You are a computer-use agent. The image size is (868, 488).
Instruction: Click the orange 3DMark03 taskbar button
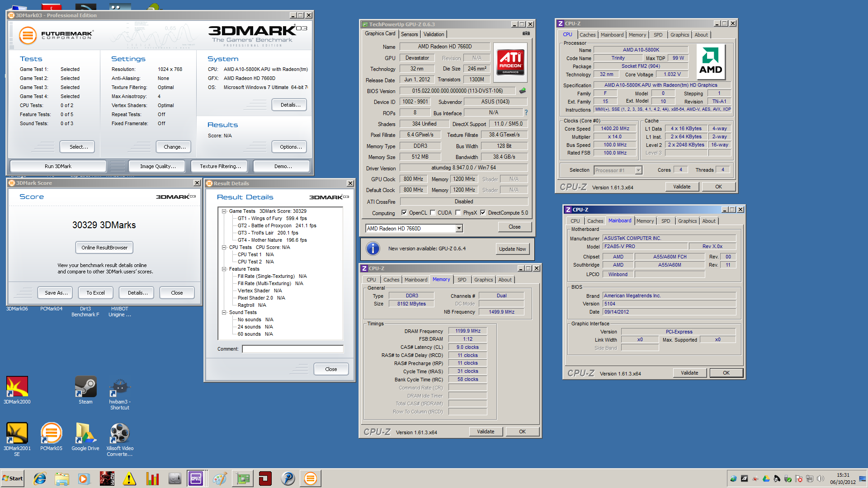tap(311, 479)
